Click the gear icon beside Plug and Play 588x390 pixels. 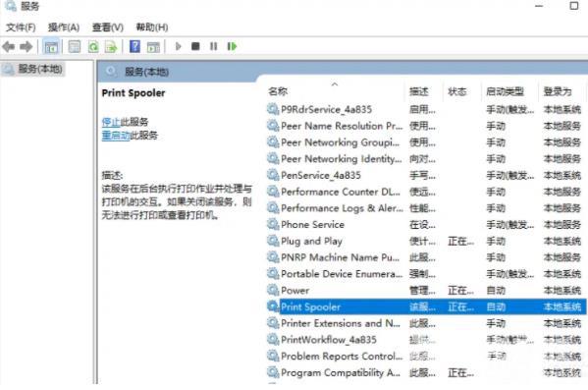coord(273,241)
